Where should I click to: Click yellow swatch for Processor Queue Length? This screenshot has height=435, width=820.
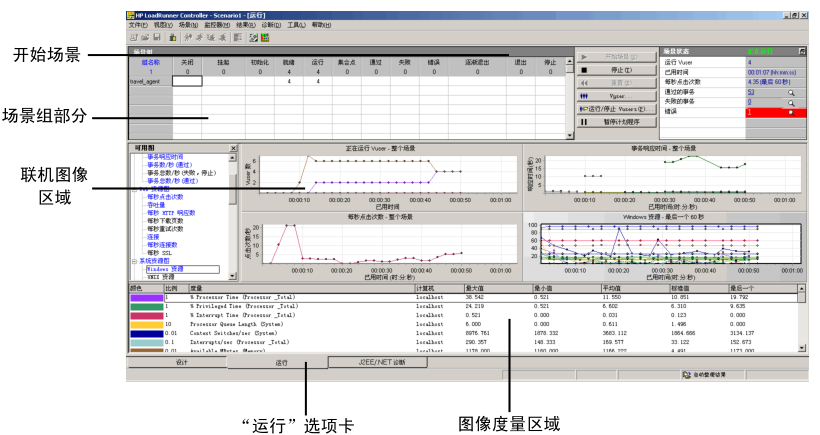point(146,324)
